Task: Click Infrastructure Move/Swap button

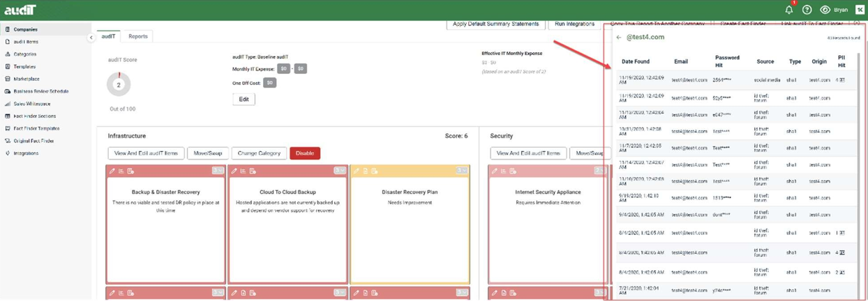Action: pyautogui.click(x=208, y=153)
